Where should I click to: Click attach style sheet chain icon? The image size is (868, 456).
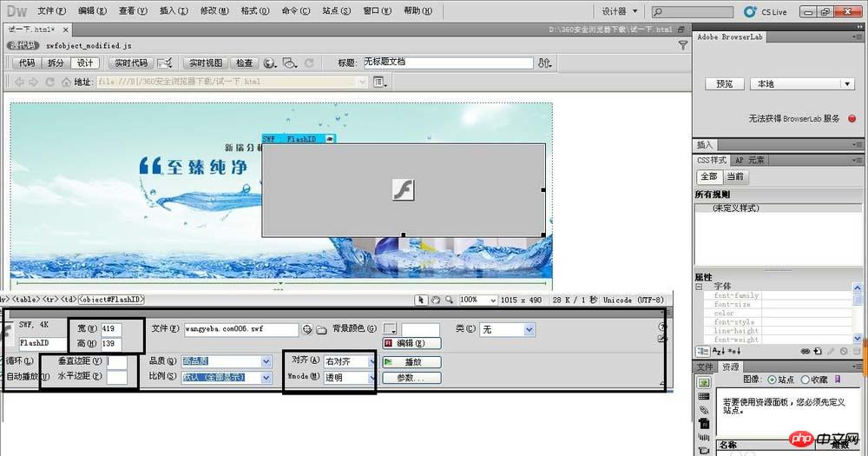805,351
